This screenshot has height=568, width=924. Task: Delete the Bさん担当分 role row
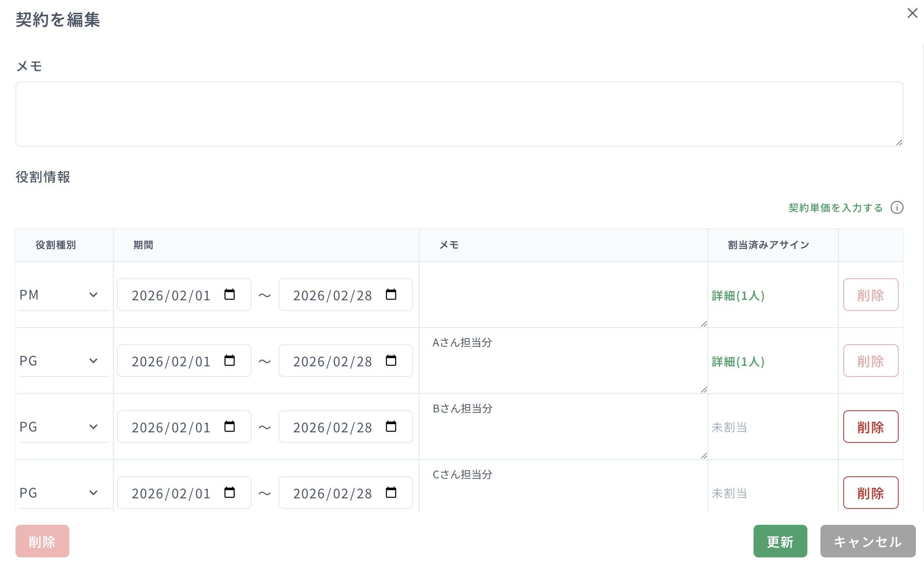[871, 427]
